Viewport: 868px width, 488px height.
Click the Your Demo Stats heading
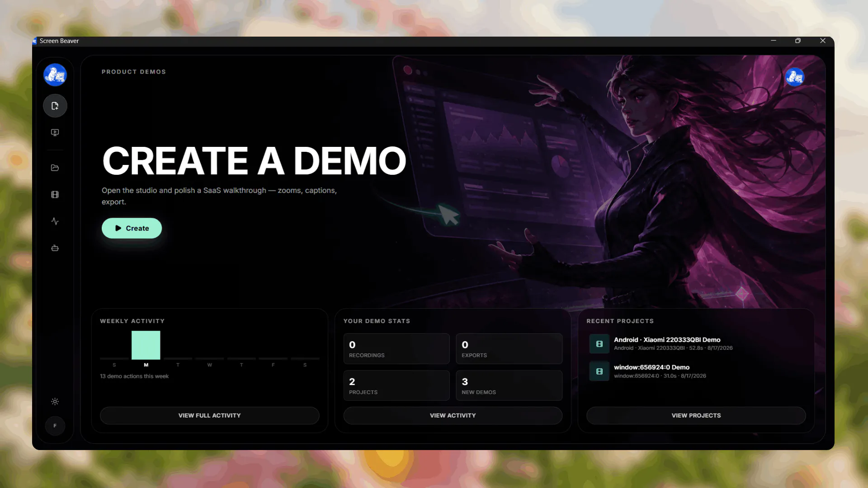click(x=377, y=321)
